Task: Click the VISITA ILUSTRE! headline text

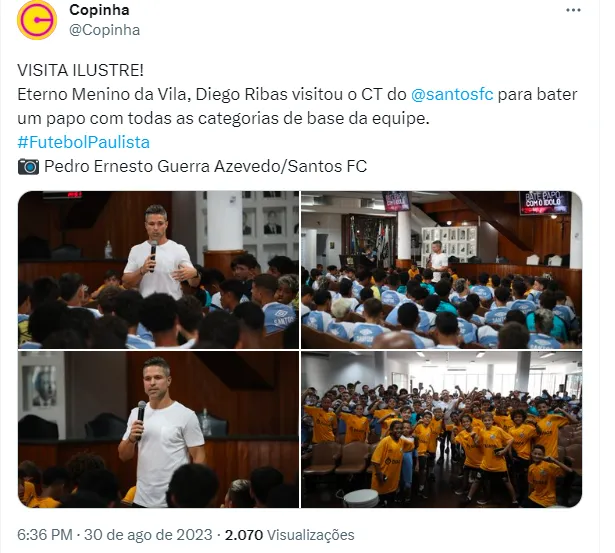Action: (x=80, y=71)
